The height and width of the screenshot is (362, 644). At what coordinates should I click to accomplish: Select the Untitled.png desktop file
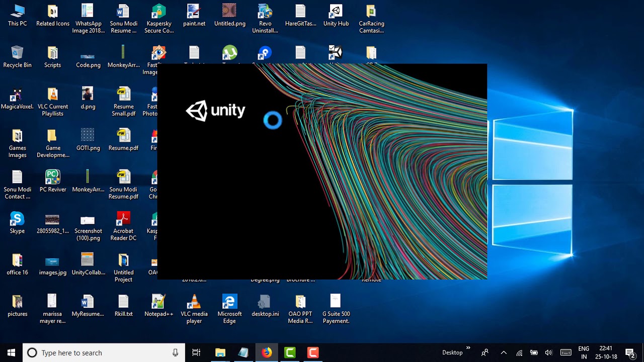point(229,16)
